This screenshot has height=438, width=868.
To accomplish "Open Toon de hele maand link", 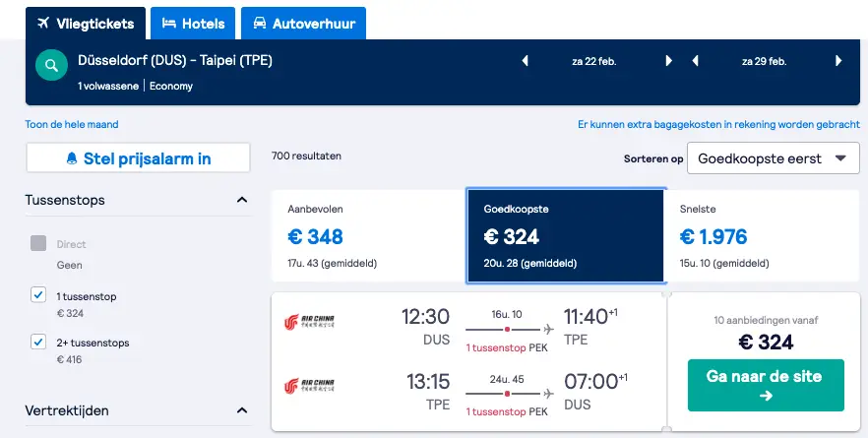I will 72,125.
